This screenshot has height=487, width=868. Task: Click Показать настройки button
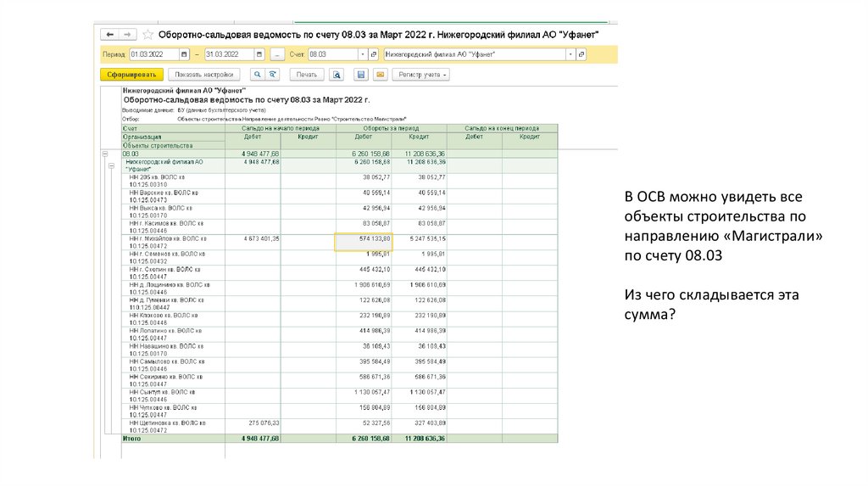[204, 75]
